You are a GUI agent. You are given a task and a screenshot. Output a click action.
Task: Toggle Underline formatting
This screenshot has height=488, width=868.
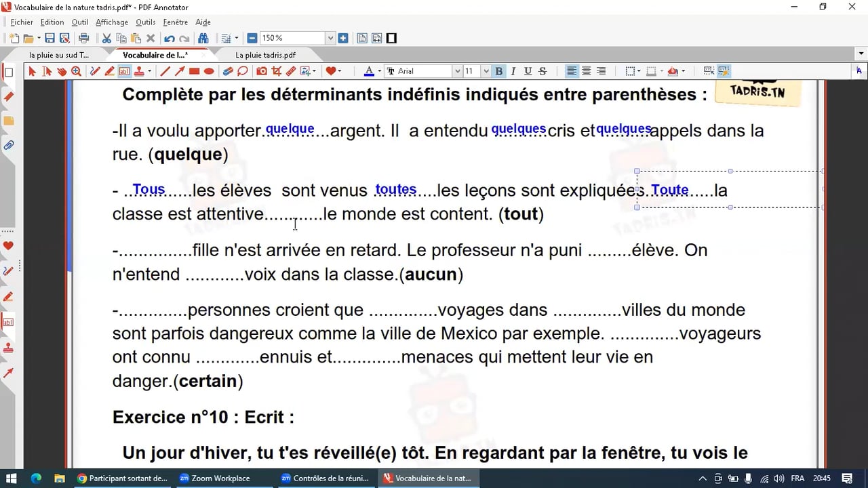coord(528,71)
